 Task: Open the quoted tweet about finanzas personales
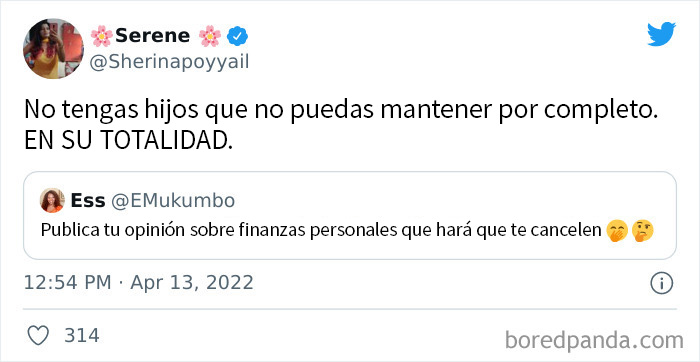click(350, 215)
